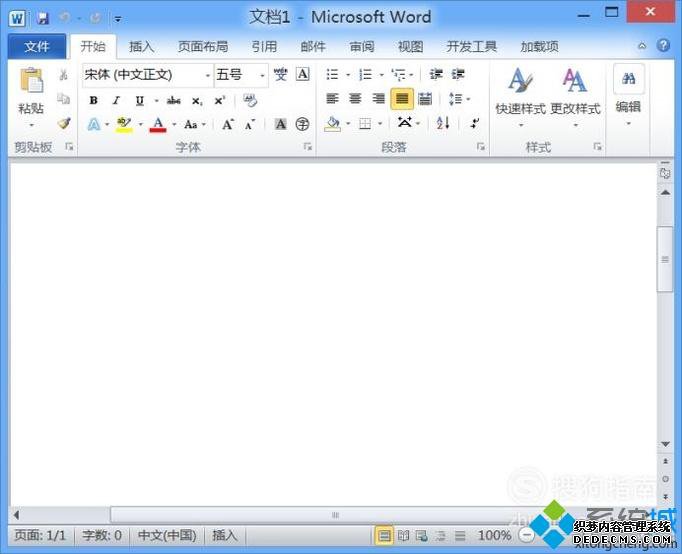Apply the red font color
Viewport: 682px width, 554px height.
click(x=158, y=125)
